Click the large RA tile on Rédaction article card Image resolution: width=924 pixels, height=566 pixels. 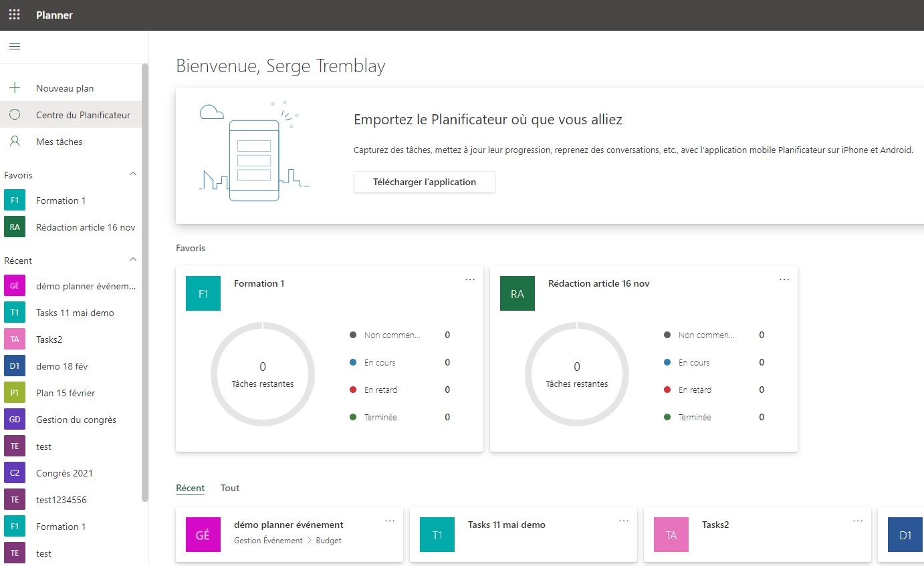pyautogui.click(x=517, y=293)
